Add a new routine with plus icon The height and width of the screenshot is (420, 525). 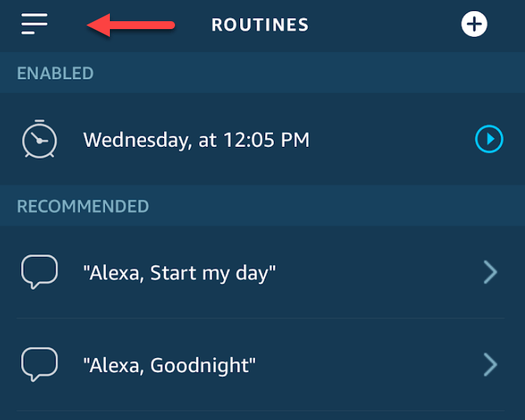(x=474, y=24)
